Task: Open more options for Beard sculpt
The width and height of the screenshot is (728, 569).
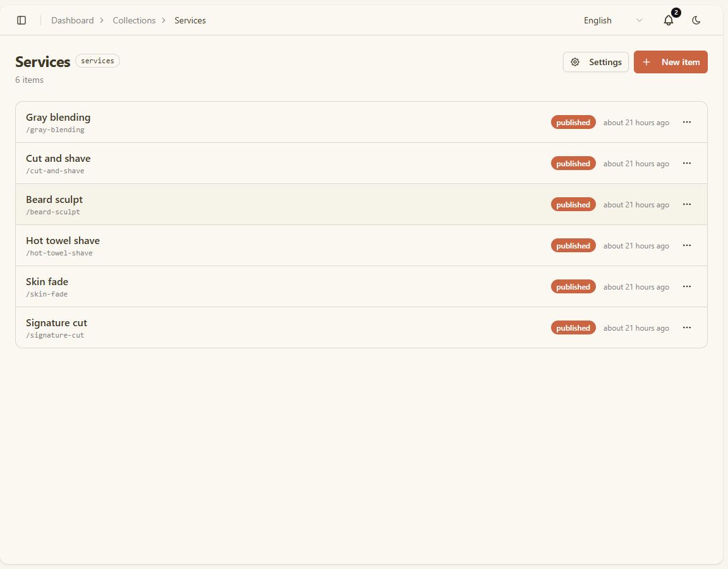Action: [x=687, y=204]
